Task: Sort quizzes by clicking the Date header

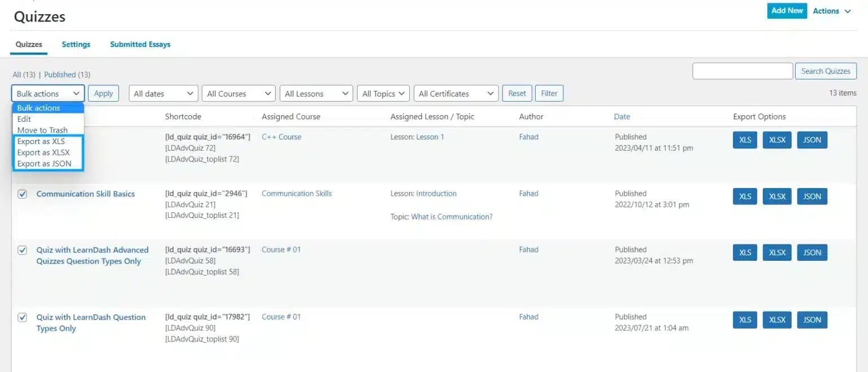Action: [x=622, y=116]
